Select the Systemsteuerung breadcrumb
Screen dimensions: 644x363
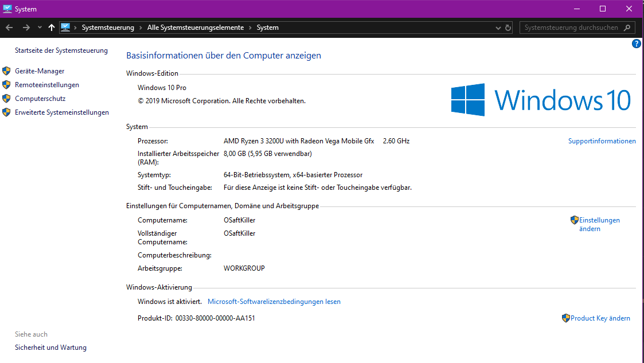coord(108,28)
